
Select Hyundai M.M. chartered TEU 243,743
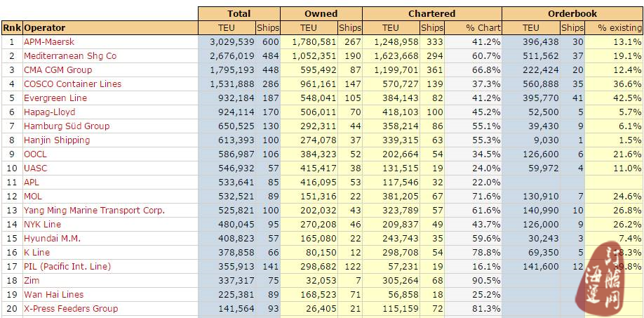[400, 238]
